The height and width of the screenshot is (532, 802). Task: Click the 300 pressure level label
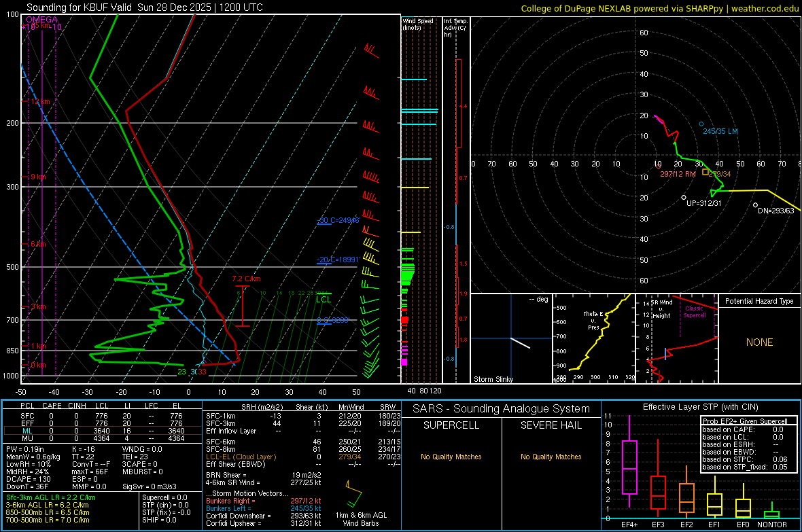pyautogui.click(x=12, y=188)
